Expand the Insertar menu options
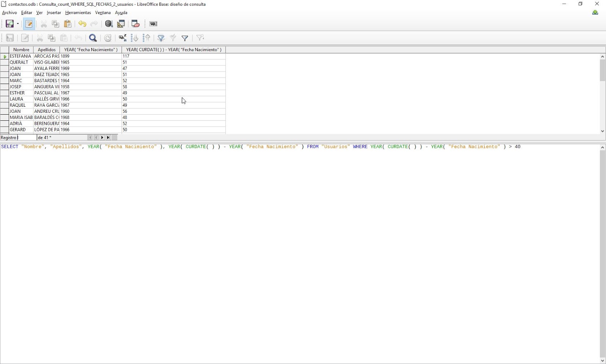Screen dimensions: 606x364 53,12
